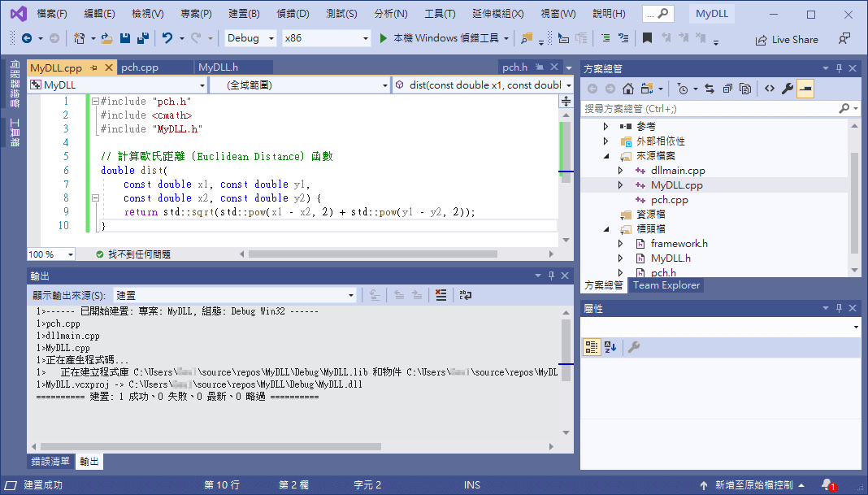Collapse the dist function at line 8
The width and height of the screenshot is (868, 495).
coord(95,198)
